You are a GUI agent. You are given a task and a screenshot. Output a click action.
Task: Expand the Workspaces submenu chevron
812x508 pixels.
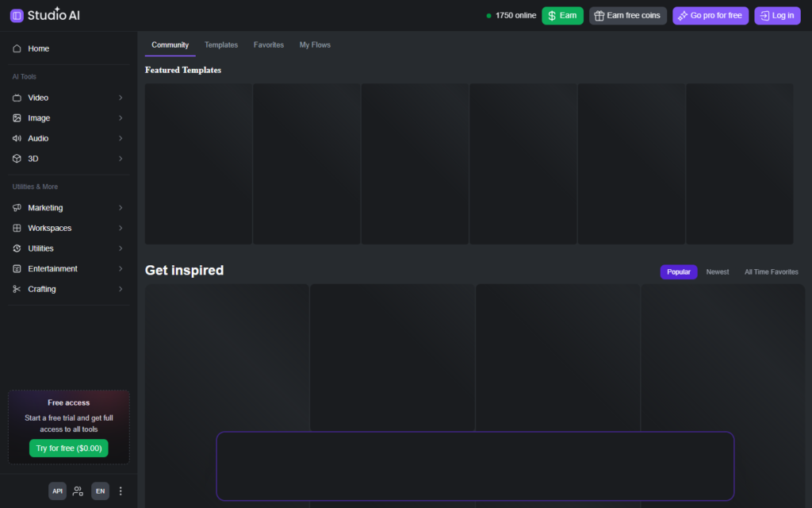click(121, 228)
